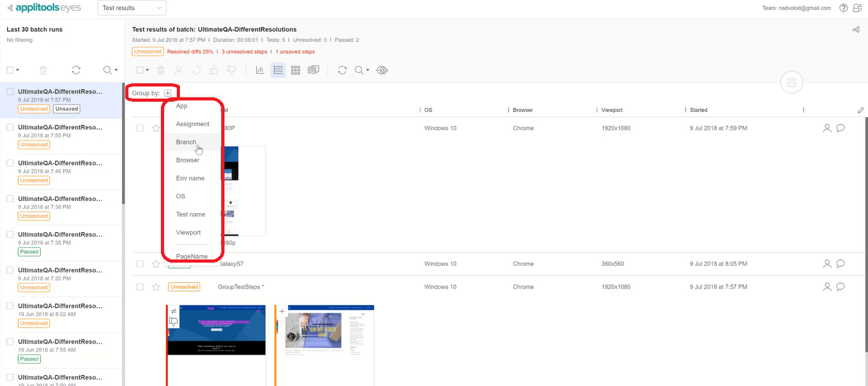868x386 pixels.
Task: Refresh the batch runs list in sidebar
Action: click(76, 70)
